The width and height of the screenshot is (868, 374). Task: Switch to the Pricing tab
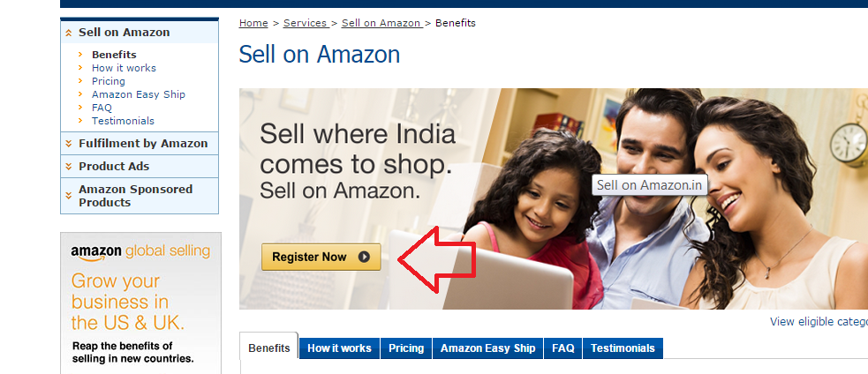tap(406, 348)
